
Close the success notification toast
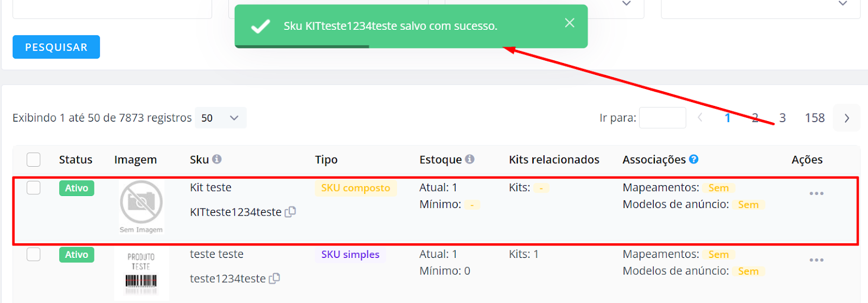(x=569, y=23)
